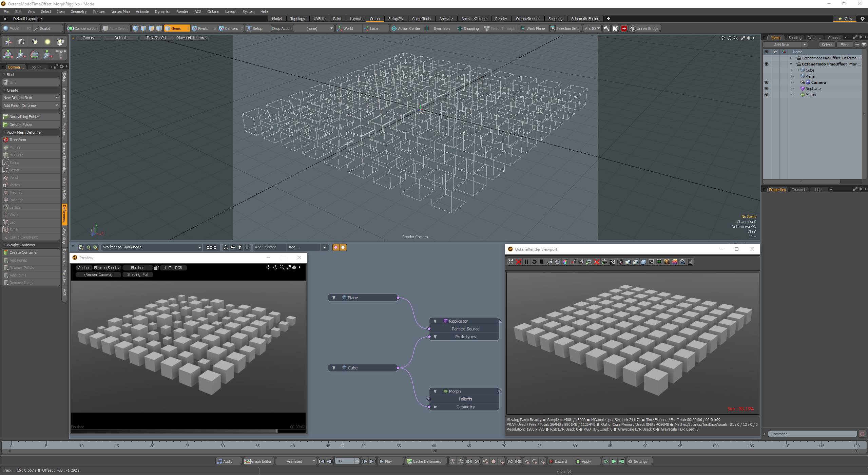
Task: Switch to the OctaneRender layout tab
Action: [527, 19]
